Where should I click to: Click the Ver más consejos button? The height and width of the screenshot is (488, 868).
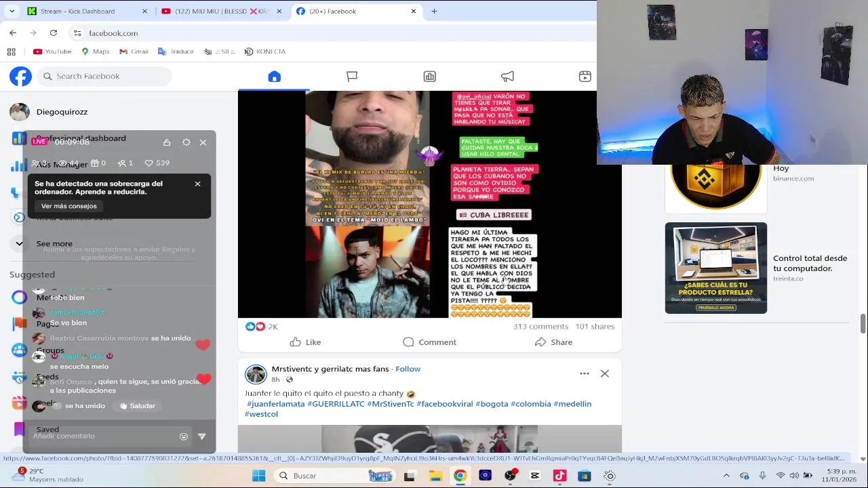[68, 206]
